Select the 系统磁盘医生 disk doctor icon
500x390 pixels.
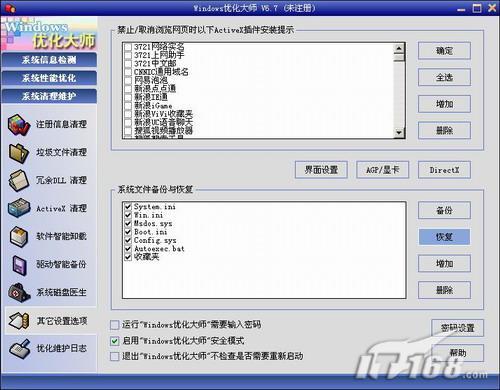pos(19,292)
